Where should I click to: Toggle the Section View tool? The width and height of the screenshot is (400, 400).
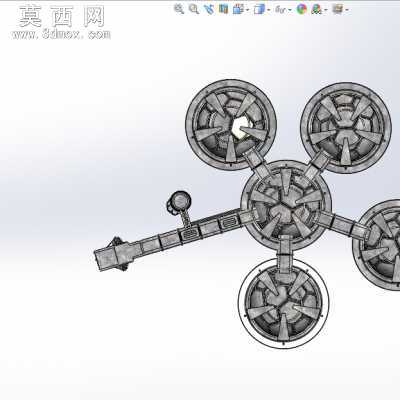pos(223,9)
